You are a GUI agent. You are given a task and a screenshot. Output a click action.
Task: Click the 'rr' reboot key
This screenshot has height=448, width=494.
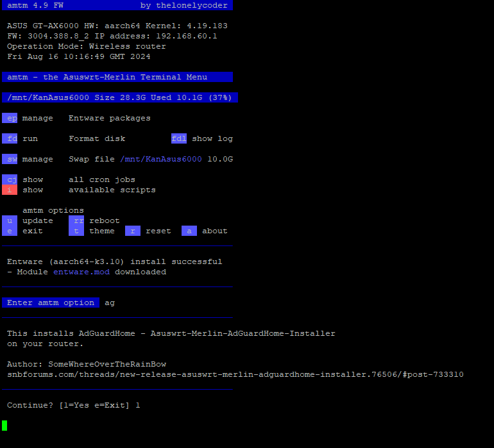click(x=76, y=220)
